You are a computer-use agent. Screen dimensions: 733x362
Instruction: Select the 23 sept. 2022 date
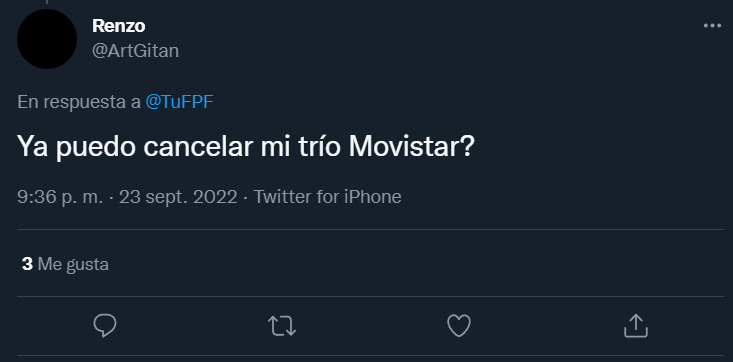coord(178,197)
